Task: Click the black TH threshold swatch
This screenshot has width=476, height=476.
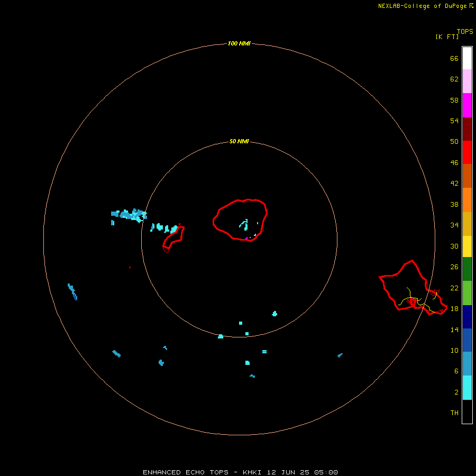Action: click(467, 411)
